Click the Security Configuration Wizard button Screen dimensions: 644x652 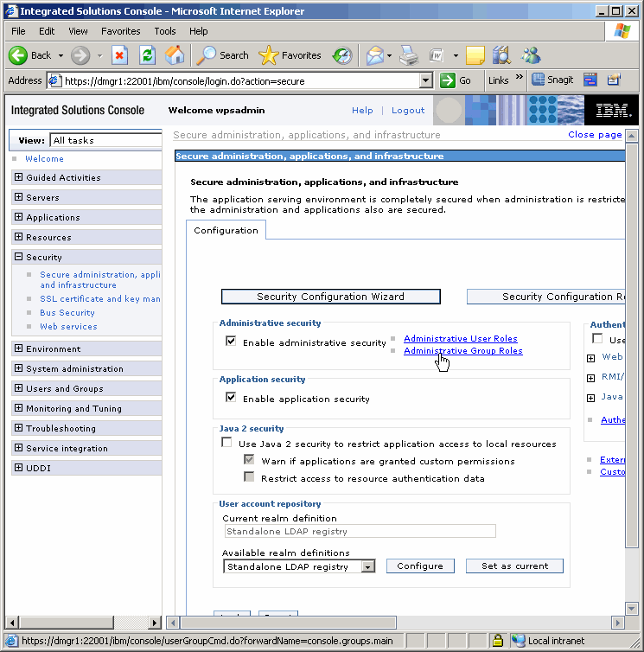pos(330,297)
